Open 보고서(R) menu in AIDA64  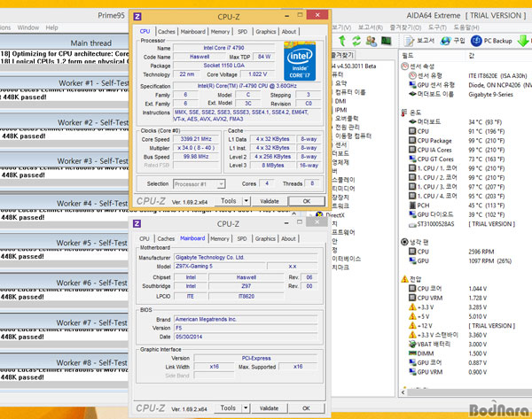pos(370,27)
